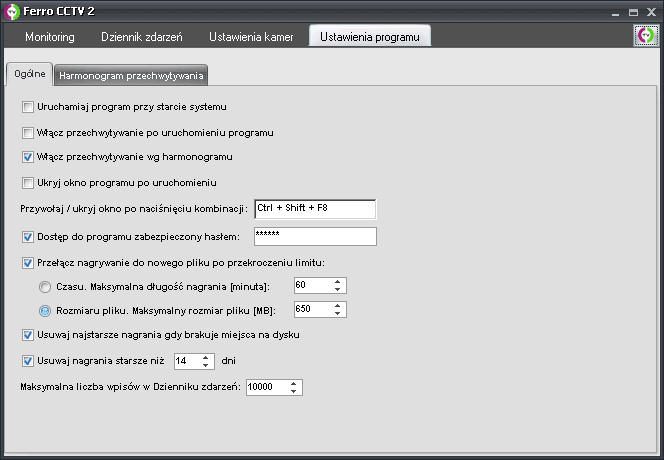Screen dimensions: 664x460
Task: Select the Czasu maximum length radio button
Action: click(45, 287)
